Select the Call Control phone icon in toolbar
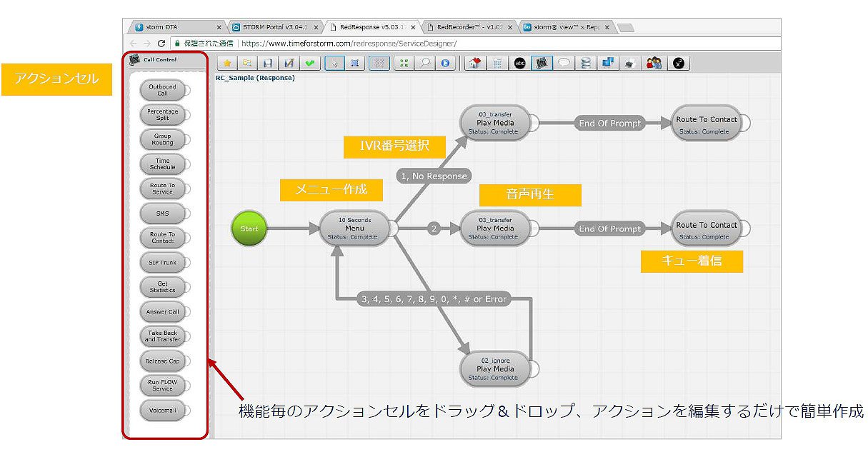The image size is (868, 472). (542, 63)
